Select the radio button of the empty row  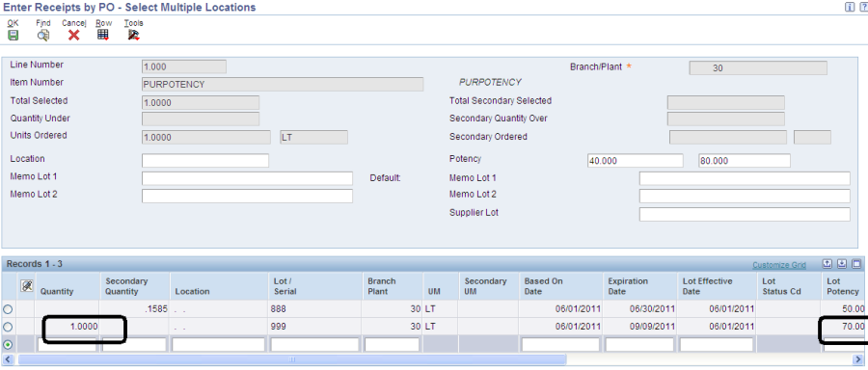tap(9, 345)
